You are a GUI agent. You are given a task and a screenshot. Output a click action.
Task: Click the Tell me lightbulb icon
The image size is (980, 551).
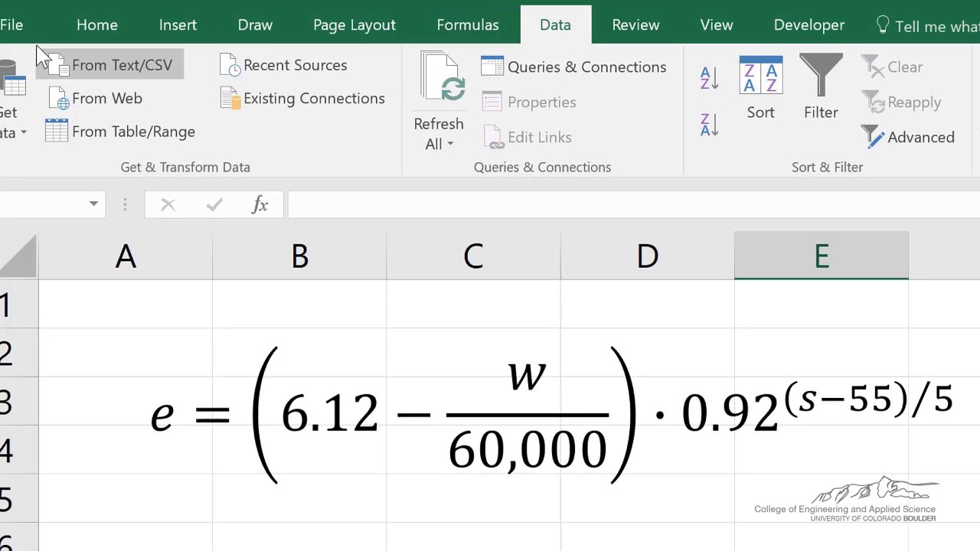pyautogui.click(x=883, y=25)
